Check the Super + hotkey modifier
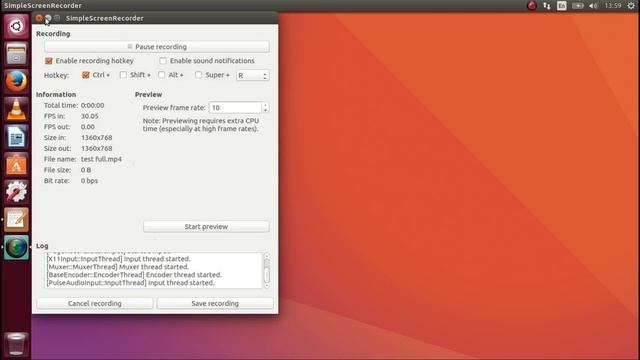Viewport: 640px width, 360px height. 198,75
